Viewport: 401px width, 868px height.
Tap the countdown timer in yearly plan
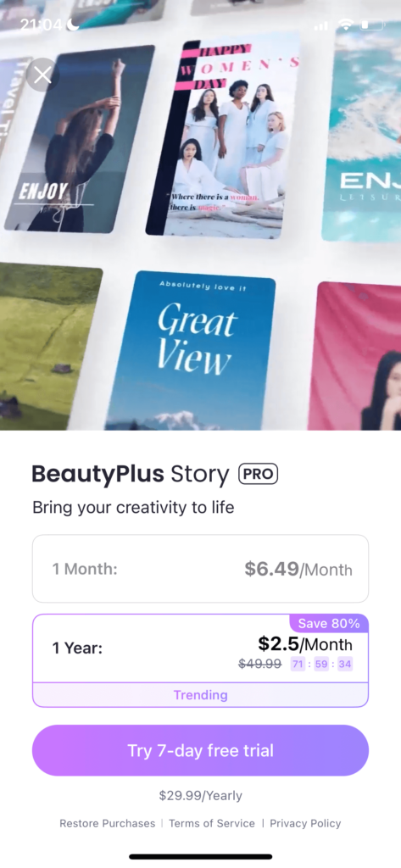click(322, 664)
